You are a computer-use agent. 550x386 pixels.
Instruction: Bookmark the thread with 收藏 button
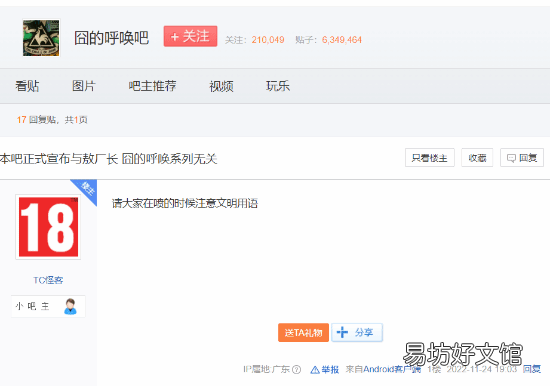click(477, 158)
